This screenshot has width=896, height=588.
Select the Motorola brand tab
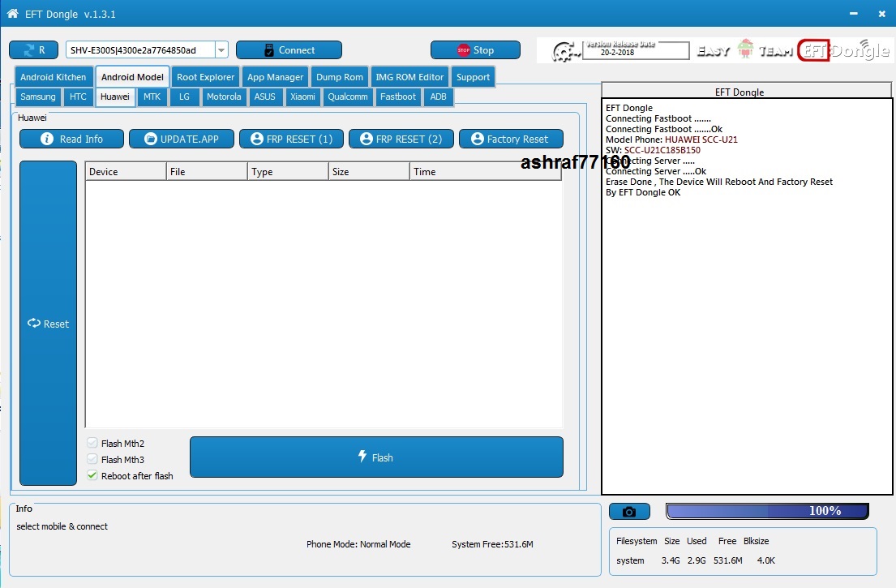[x=224, y=97]
